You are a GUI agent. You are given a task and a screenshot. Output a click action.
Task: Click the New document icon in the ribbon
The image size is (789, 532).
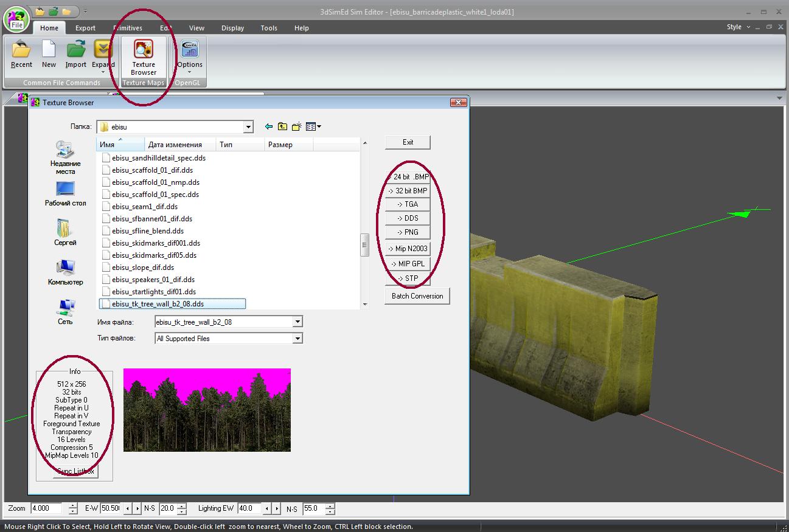tap(49, 55)
